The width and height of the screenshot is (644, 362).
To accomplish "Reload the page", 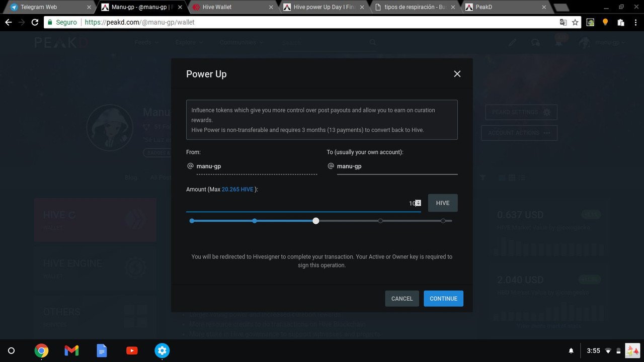I will [35, 22].
